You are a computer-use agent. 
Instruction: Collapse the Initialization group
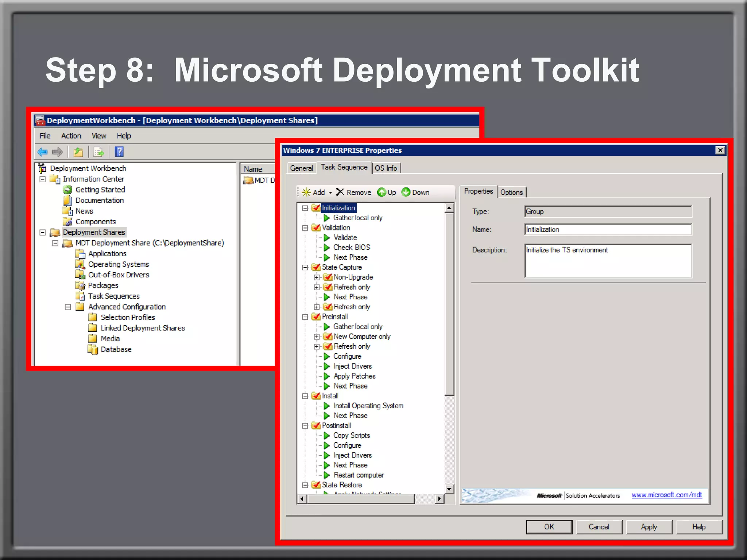pos(305,208)
